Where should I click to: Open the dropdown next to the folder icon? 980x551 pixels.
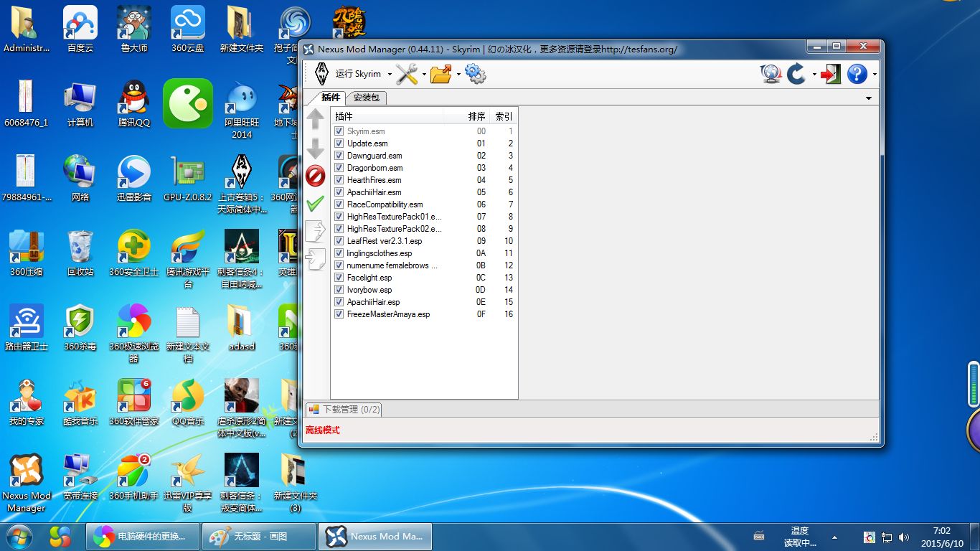[x=458, y=74]
